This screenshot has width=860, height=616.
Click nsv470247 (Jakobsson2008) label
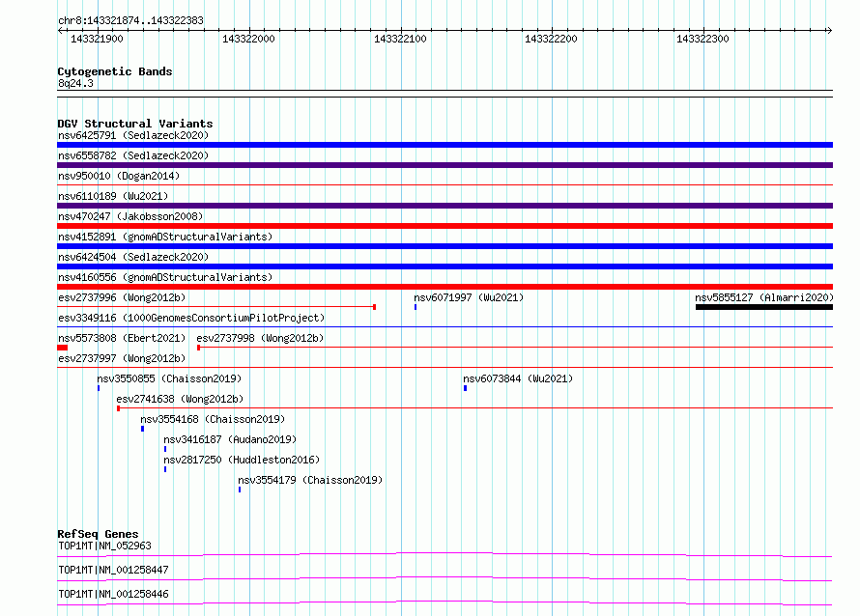point(130,216)
